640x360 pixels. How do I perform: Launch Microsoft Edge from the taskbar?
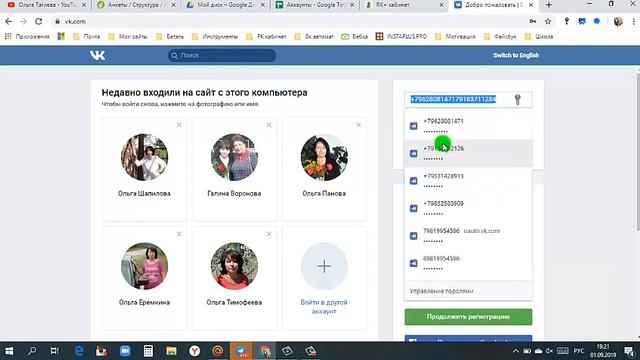click(79, 351)
